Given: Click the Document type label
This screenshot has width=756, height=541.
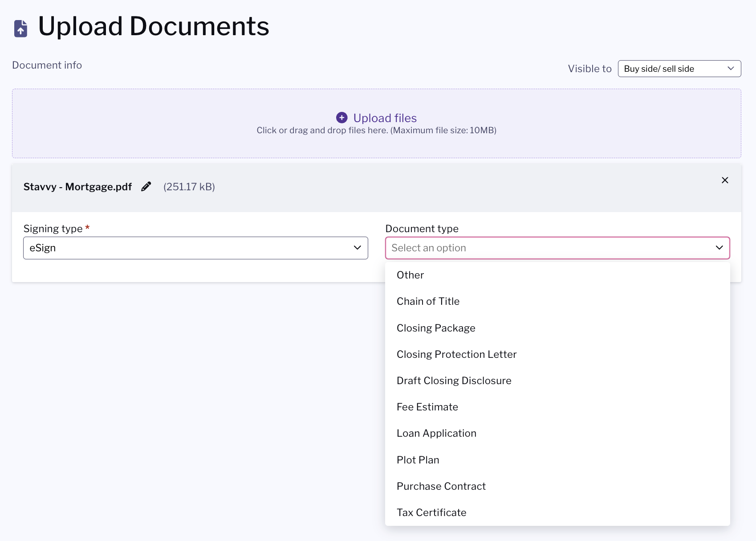Looking at the screenshot, I should (x=422, y=229).
